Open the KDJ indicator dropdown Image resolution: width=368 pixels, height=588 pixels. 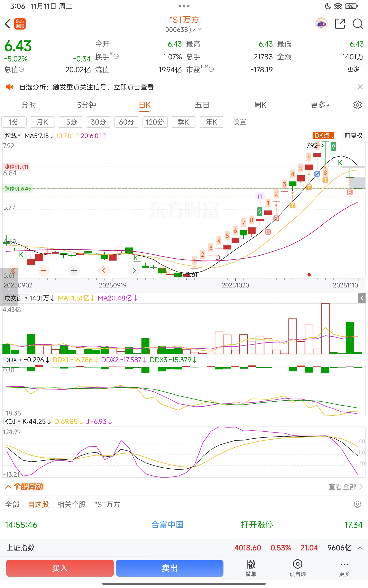click(12, 422)
